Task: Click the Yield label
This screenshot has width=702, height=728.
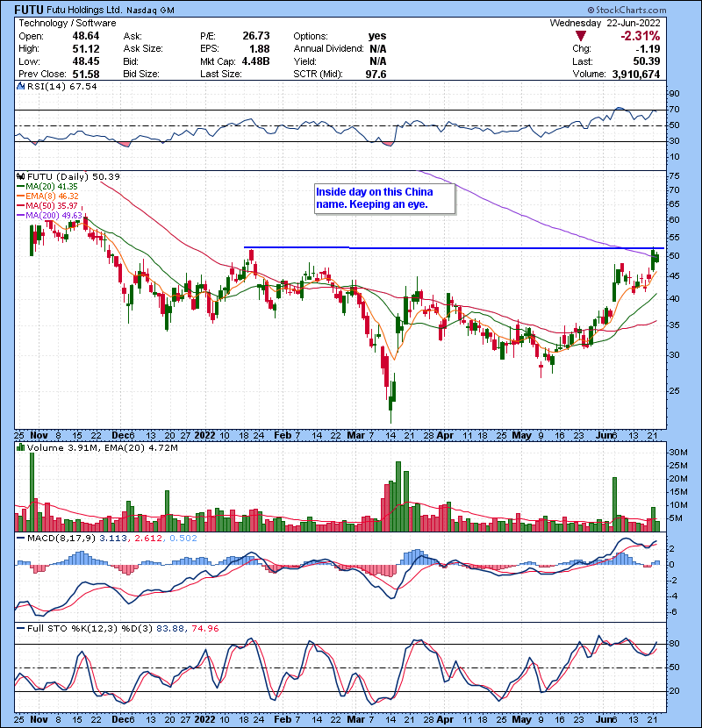Action: tap(304, 61)
